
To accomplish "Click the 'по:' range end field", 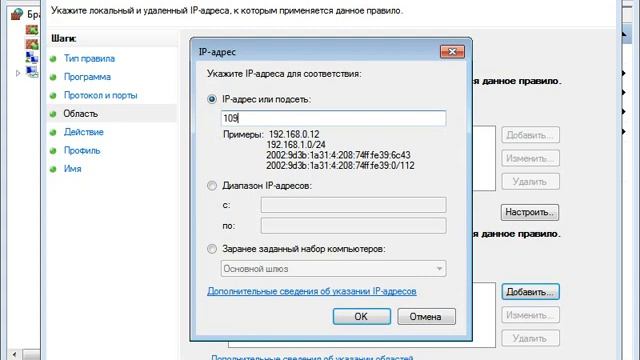I will pyautogui.click(x=353, y=226).
